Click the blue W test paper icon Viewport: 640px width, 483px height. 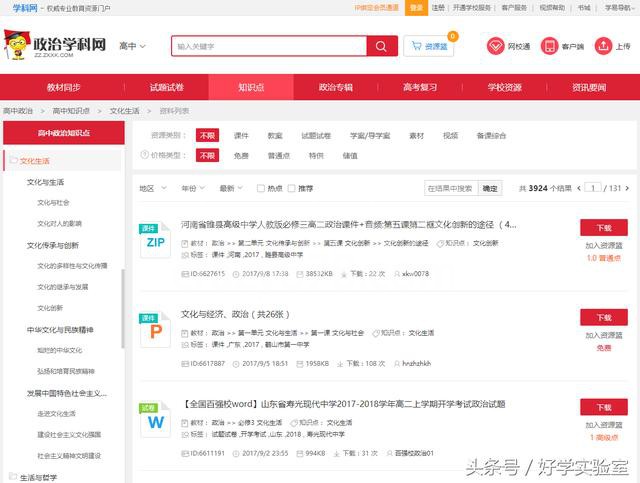154,421
